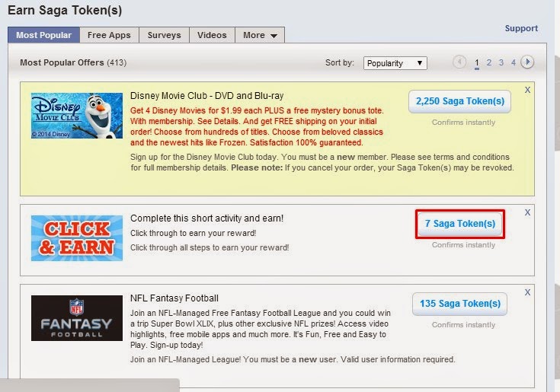Image resolution: width=560 pixels, height=392 pixels.
Task: Expand the More tab dropdown
Action: pyautogui.click(x=260, y=35)
